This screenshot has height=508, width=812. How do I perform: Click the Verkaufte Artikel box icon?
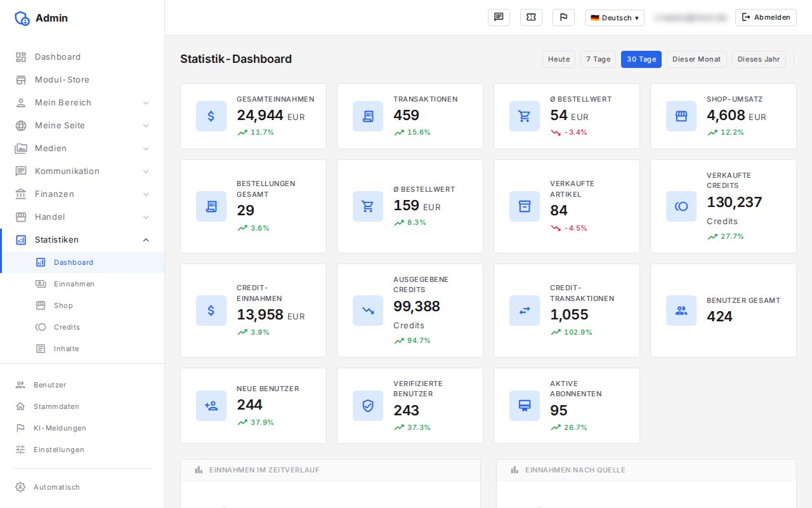[525, 206]
